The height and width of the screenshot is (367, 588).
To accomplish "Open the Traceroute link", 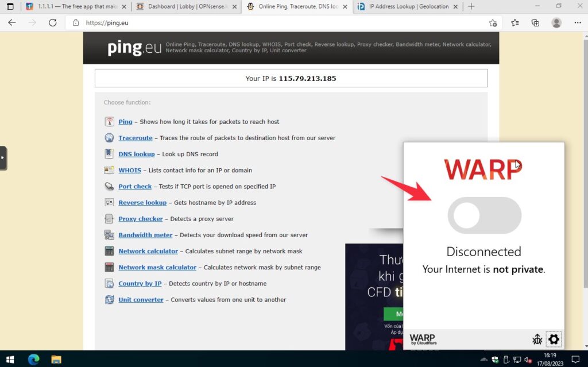I will point(136,138).
